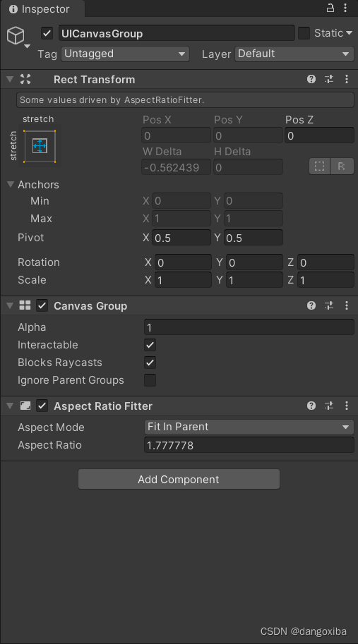Click the GameObject cube icon
Screen dimensions: 358x644
pos(16,36)
